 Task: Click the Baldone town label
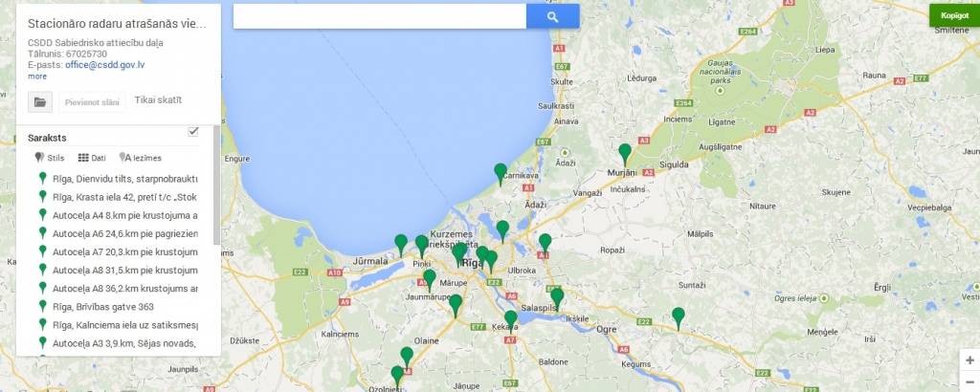pos(552,361)
